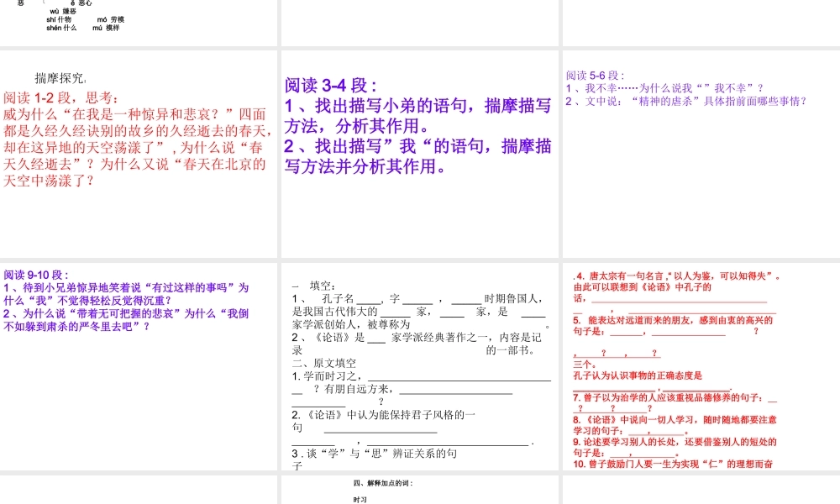Click the line 1、找出描写小弟的语句
The image size is (840, 504).
(417, 106)
